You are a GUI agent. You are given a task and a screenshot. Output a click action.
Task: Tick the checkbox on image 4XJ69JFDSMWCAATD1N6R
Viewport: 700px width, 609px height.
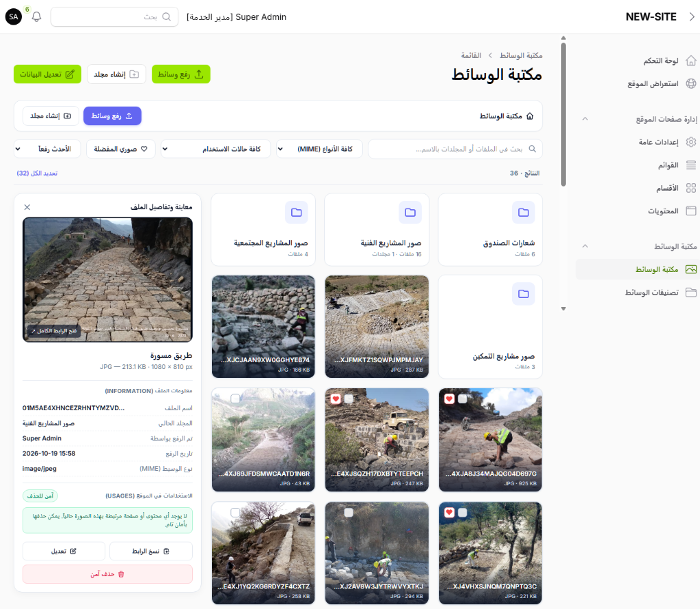(x=235, y=398)
